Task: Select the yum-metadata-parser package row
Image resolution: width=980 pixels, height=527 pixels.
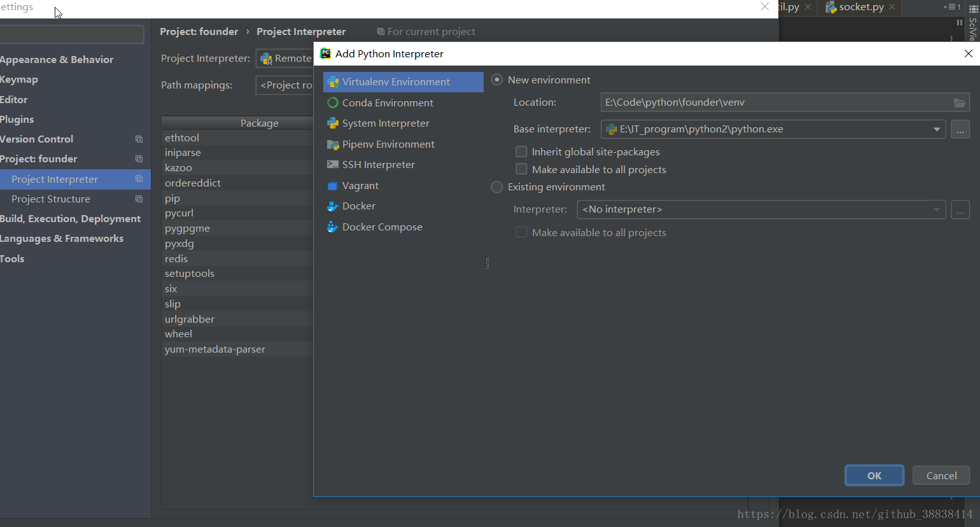Action: coord(237,349)
